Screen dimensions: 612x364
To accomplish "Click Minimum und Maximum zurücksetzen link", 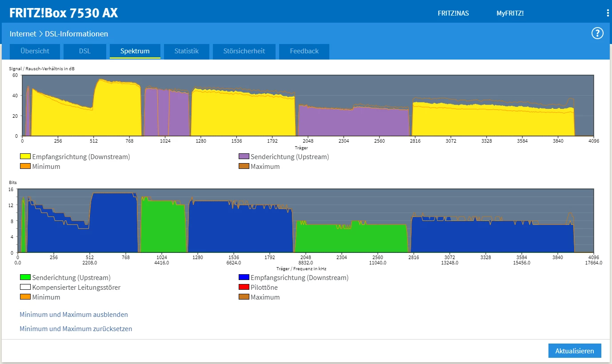I will pyautogui.click(x=76, y=329).
